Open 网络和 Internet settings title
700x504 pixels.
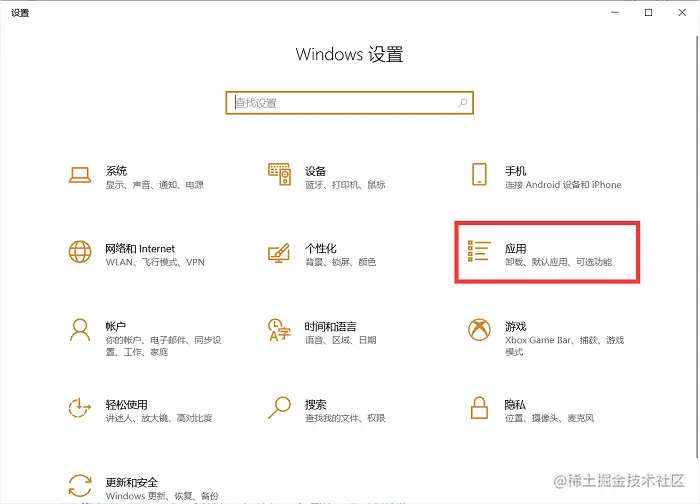(140, 249)
